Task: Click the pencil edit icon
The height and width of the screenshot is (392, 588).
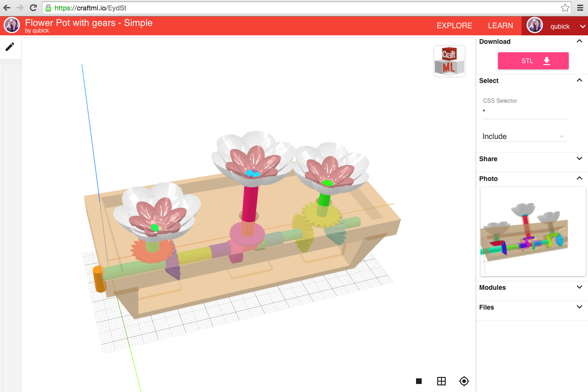Action: (10, 47)
